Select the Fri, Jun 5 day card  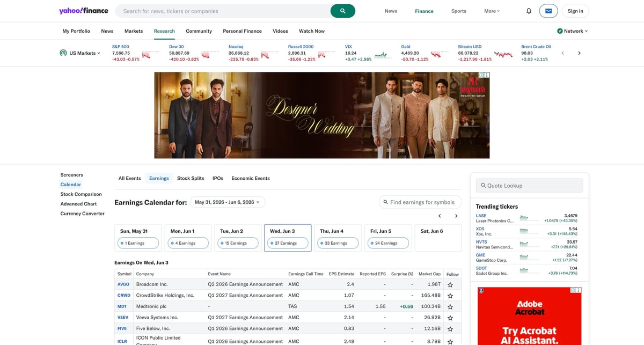click(x=388, y=238)
